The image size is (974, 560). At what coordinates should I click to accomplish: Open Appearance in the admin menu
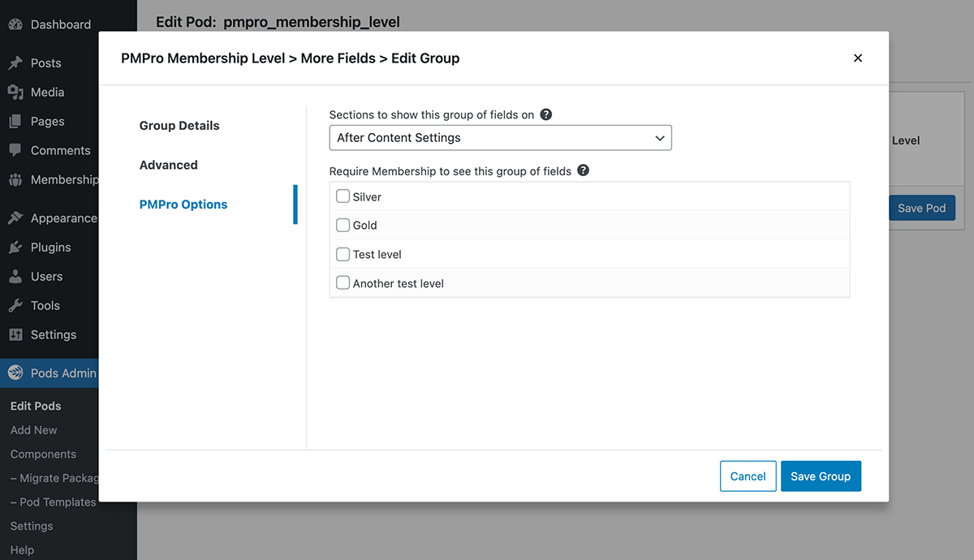click(x=64, y=218)
